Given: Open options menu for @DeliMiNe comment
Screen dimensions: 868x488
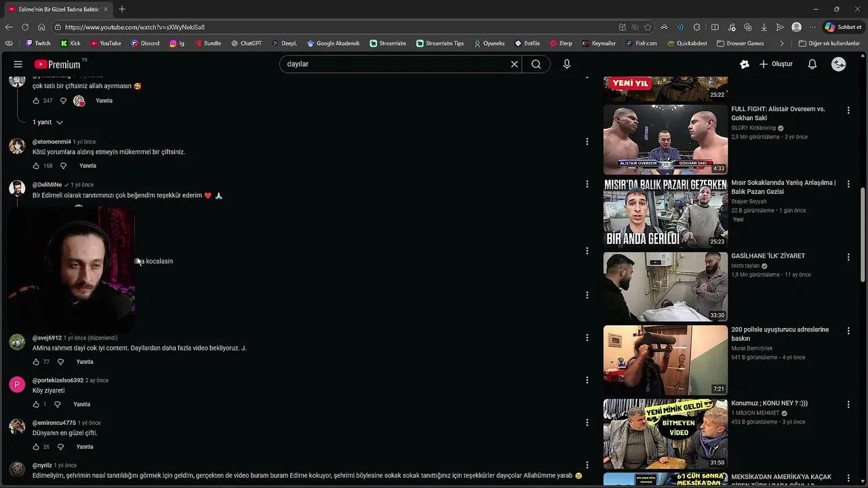Looking at the screenshot, I should tap(587, 184).
